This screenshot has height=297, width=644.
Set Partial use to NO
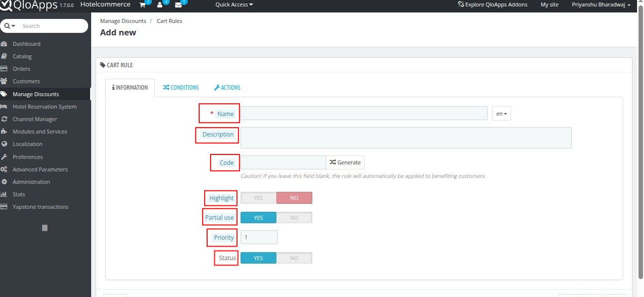coord(294,218)
